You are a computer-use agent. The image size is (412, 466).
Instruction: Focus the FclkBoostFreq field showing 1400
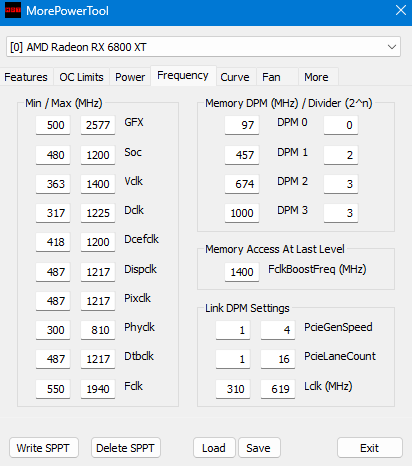coord(242,272)
